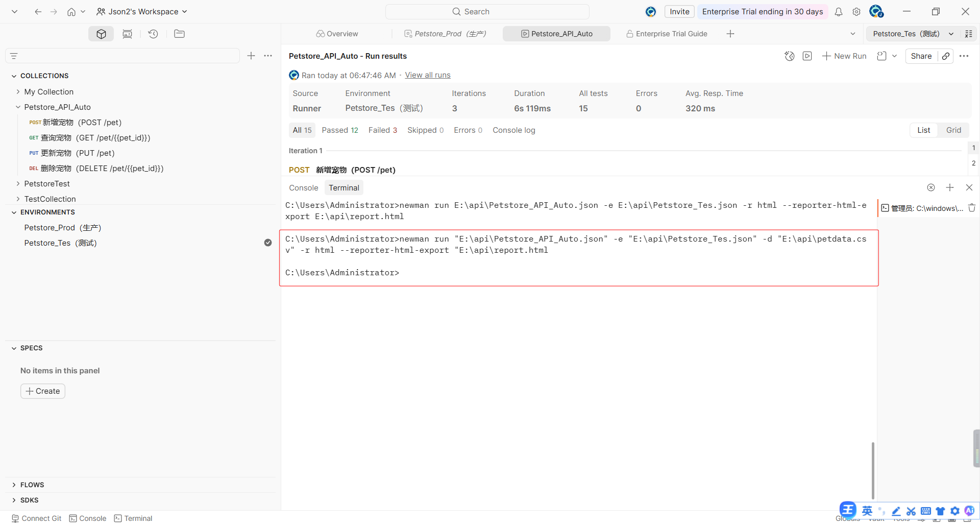Screen dimensions: 980x526
Task: Click the IME AI assistant icon
Action: tap(969, 511)
